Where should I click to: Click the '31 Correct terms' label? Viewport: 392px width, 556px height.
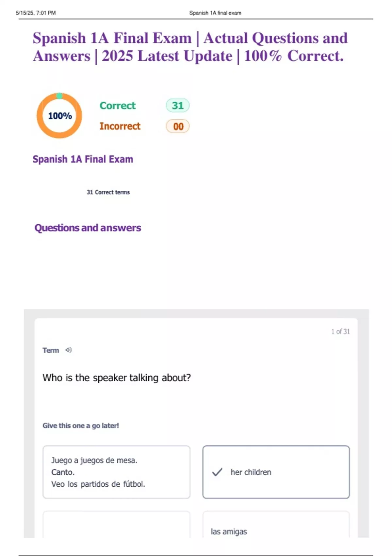108,192
